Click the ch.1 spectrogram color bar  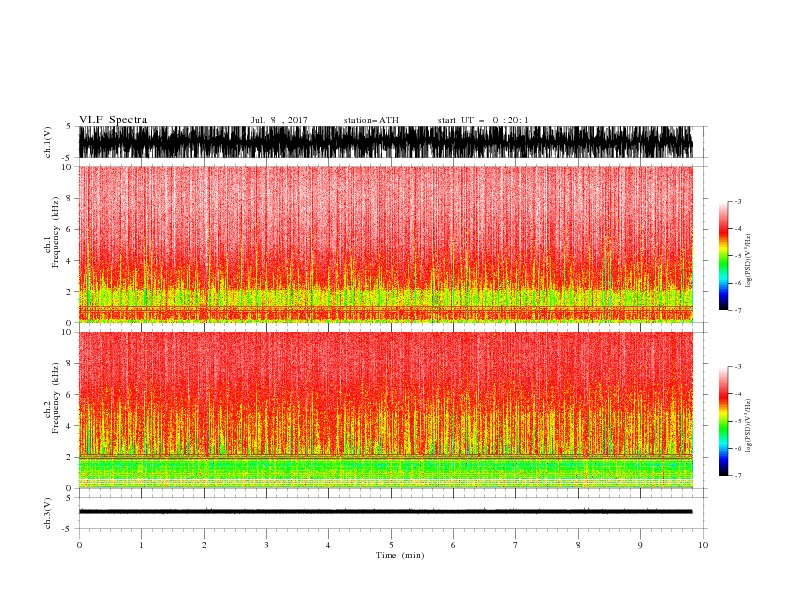pyautogui.click(x=723, y=256)
